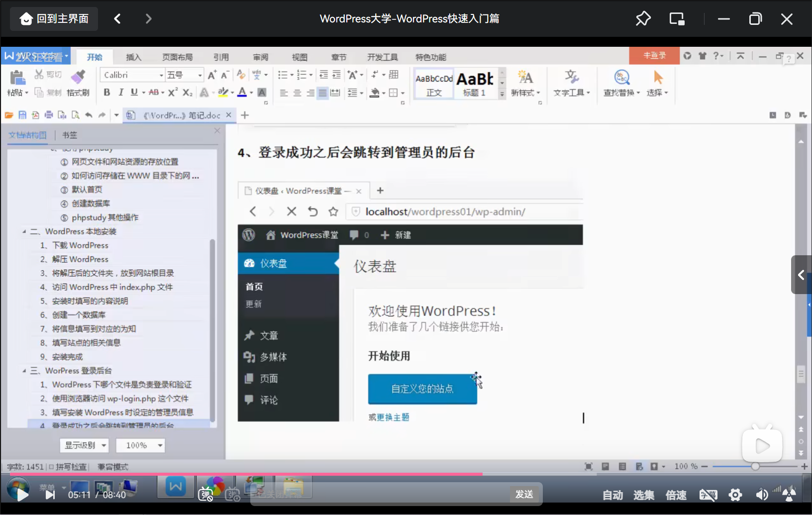Center align text in the ribbon

click(x=297, y=93)
